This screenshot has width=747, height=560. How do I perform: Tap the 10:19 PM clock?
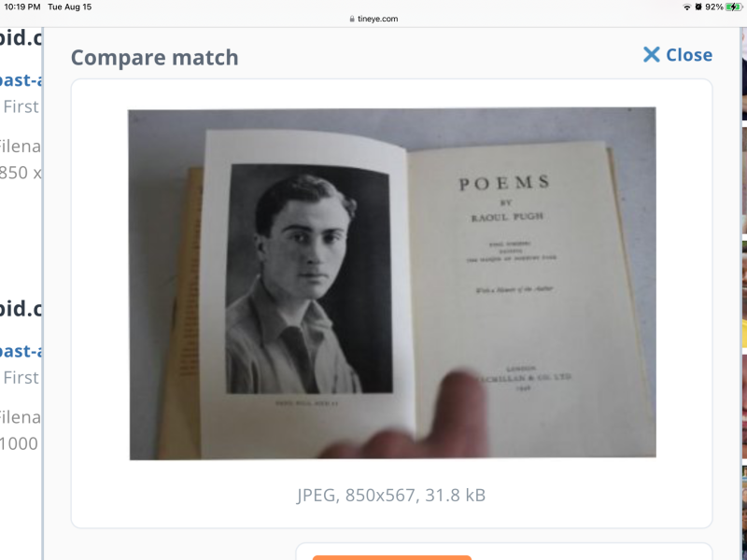pyautogui.click(x=21, y=7)
